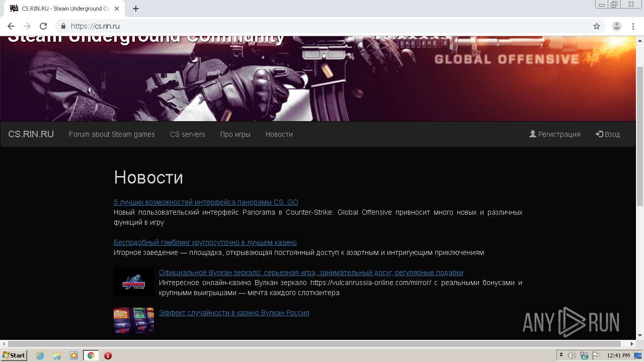Open a new tab with the plus button
Image resolution: width=644 pixels, height=362 pixels.
[x=136, y=9]
